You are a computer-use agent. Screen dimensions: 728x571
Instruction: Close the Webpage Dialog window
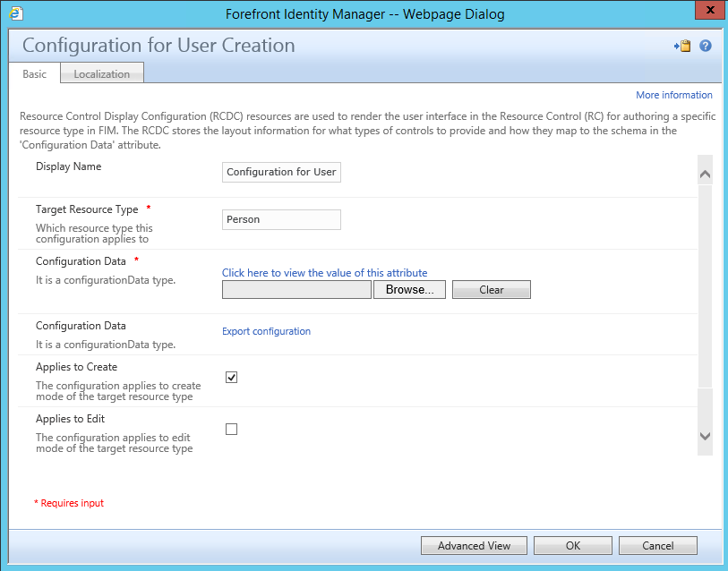(x=710, y=10)
